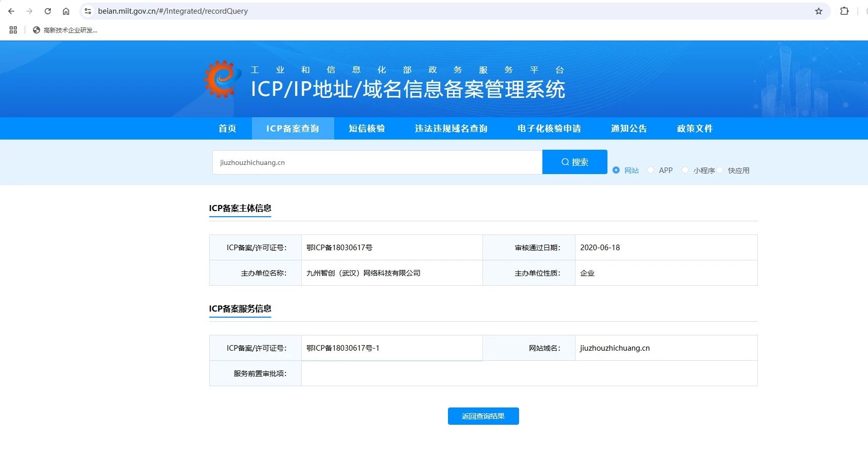This screenshot has height=476, width=868.
Task: Select the ICP备案查询 tab
Action: (293, 128)
